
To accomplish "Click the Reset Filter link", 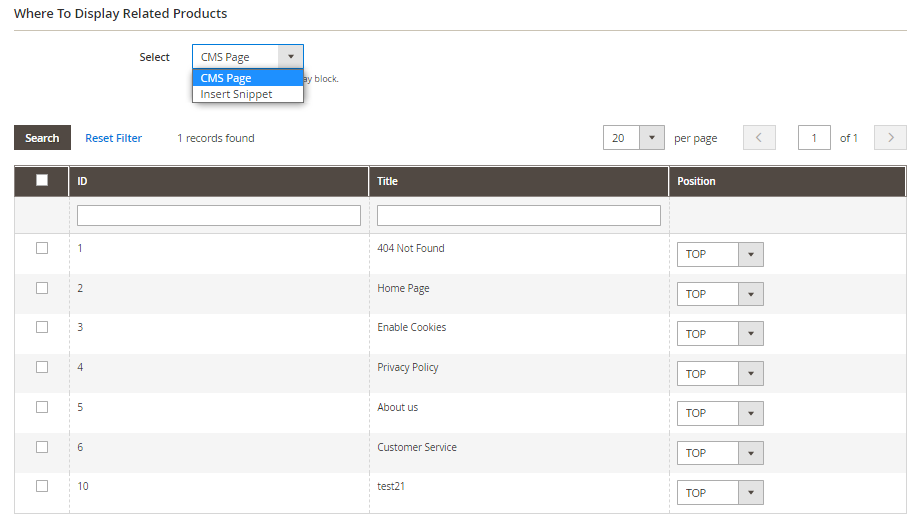I will coord(113,138).
